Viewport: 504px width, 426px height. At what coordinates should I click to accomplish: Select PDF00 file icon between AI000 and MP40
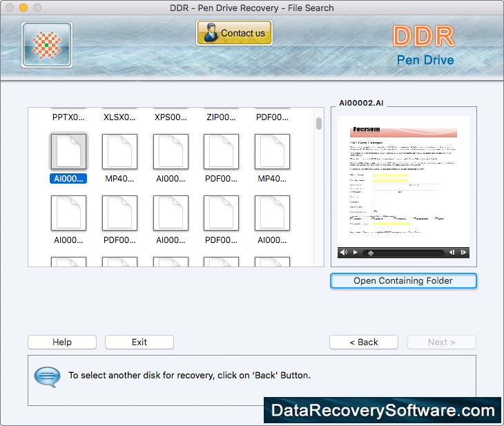[x=221, y=151]
